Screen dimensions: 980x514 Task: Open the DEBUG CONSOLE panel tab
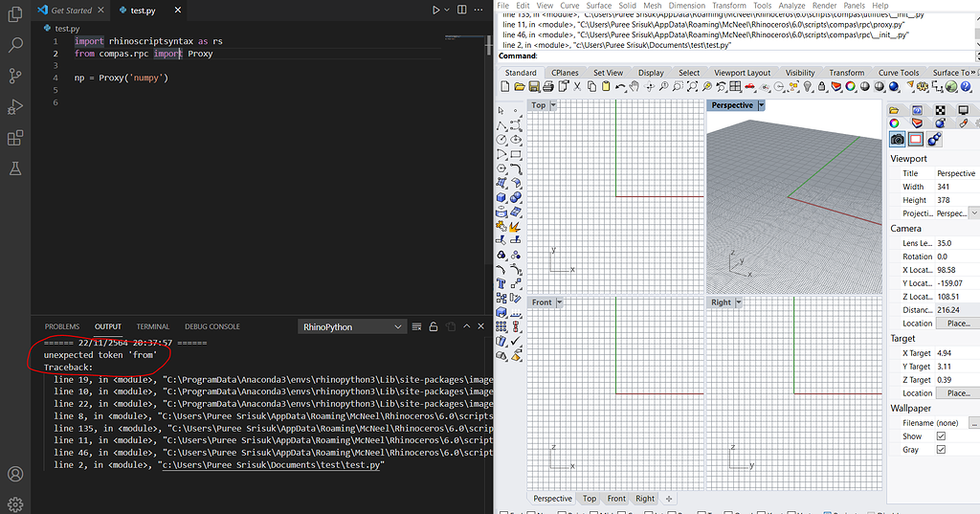[x=212, y=326]
